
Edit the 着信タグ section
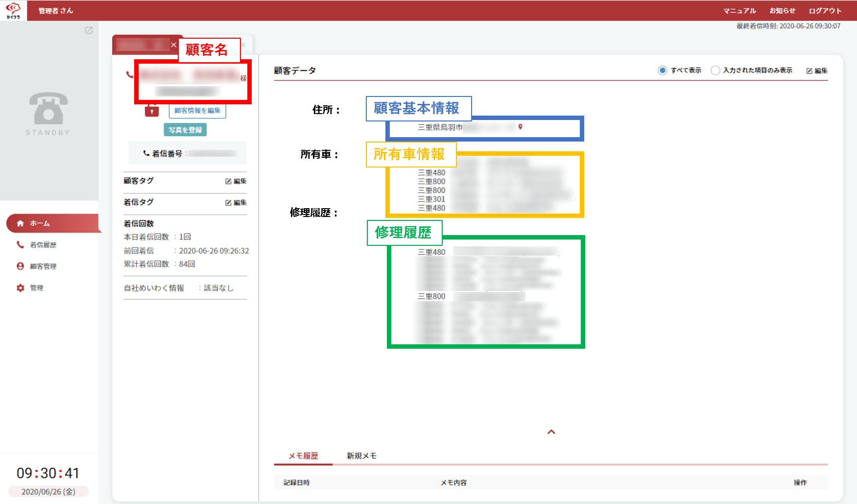[236, 203]
